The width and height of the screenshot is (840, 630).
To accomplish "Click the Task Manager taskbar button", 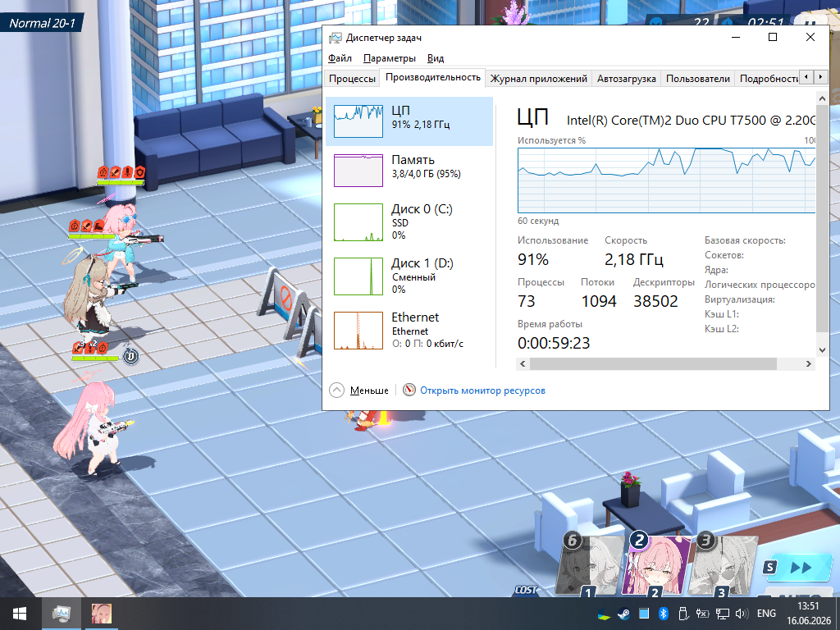I will tap(62, 614).
